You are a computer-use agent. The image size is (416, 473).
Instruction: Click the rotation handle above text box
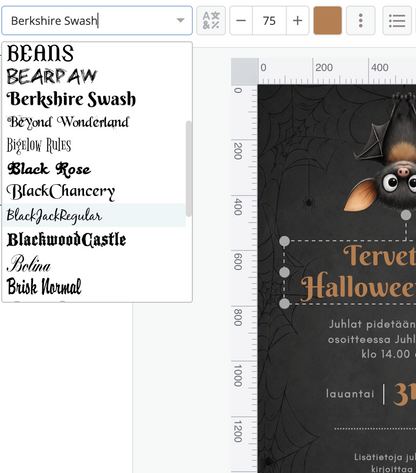pyautogui.click(x=406, y=215)
